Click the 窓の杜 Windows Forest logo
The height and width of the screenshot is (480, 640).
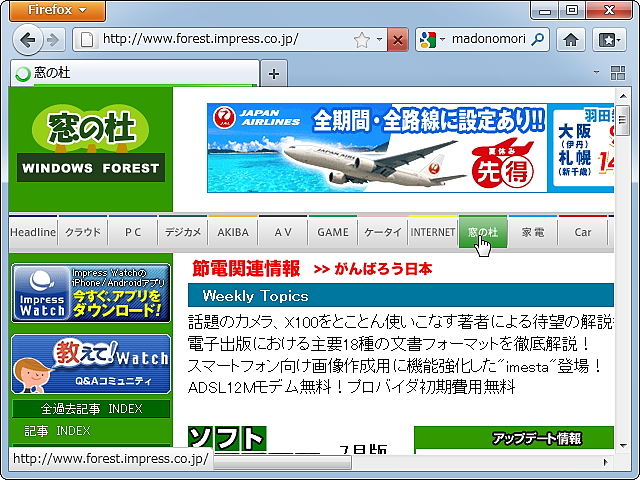click(91, 144)
